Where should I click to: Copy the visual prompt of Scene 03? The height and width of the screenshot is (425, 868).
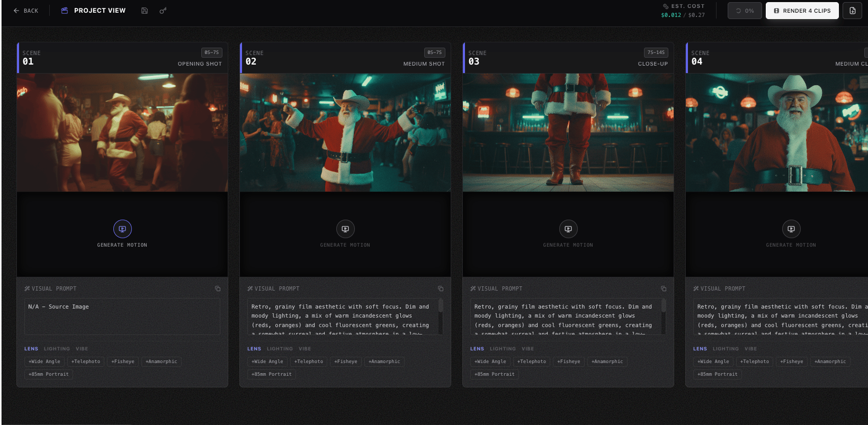tap(664, 288)
